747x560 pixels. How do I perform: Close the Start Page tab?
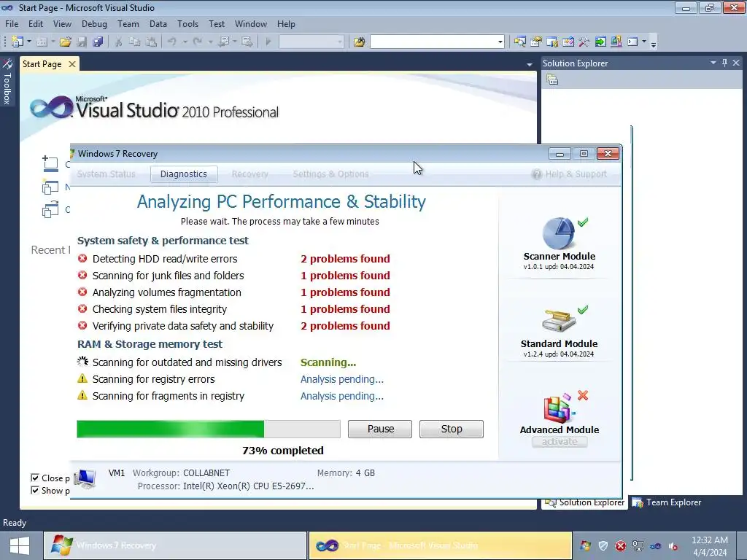coord(72,64)
